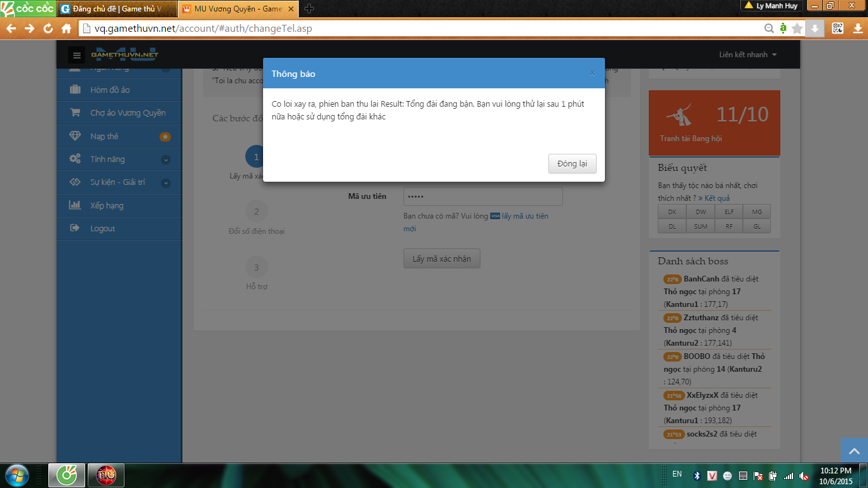Click the Mã ưu tiên input field
868x488 pixels.
pyautogui.click(x=483, y=196)
